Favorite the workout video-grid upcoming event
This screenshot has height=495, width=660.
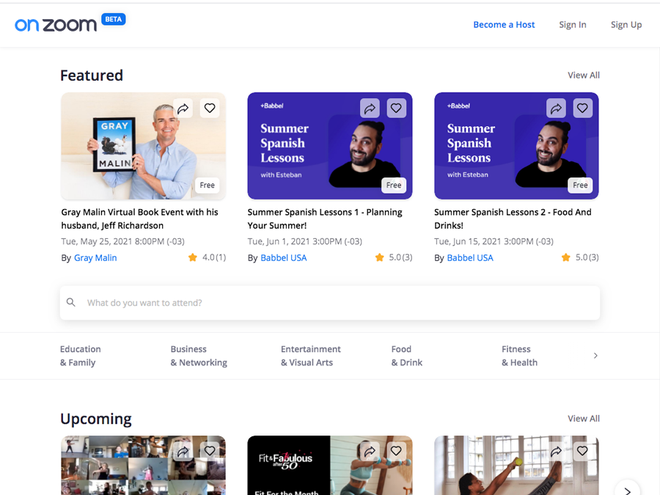[210, 452]
